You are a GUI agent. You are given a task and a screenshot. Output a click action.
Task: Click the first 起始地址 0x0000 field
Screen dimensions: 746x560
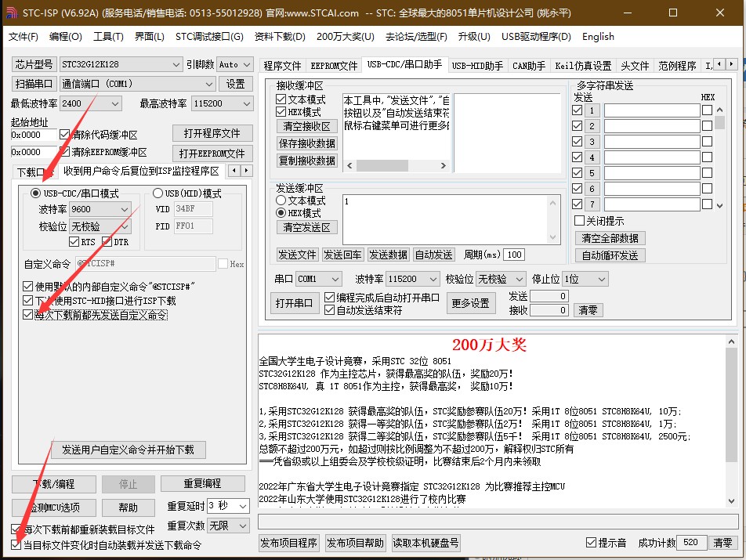pos(33,135)
